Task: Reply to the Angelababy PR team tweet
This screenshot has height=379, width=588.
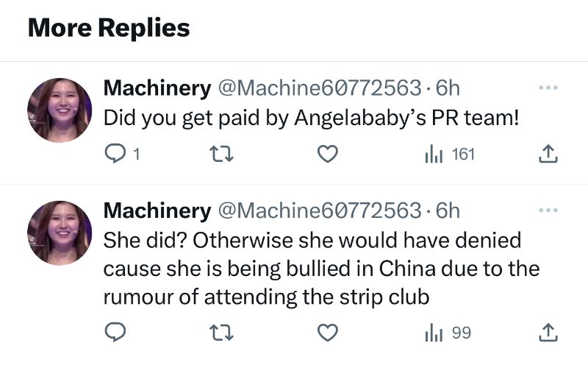Action: pyautogui.click(x=115, y=155)
